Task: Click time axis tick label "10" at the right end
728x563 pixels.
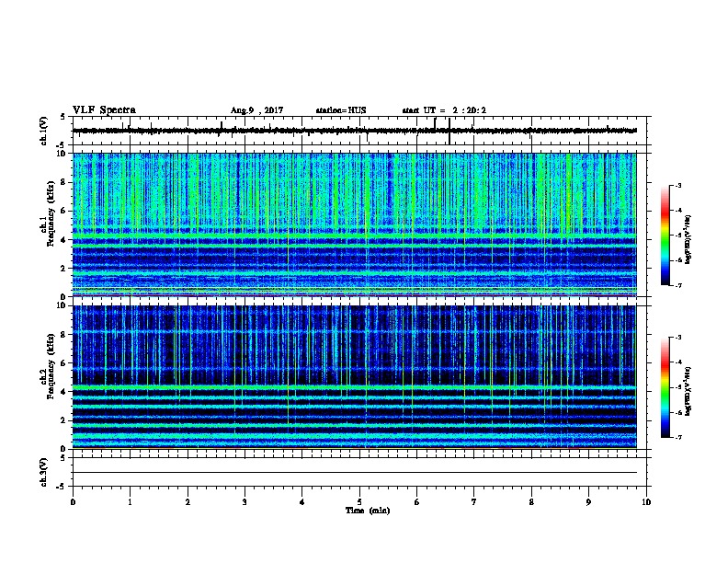Action: click(646, 502)
